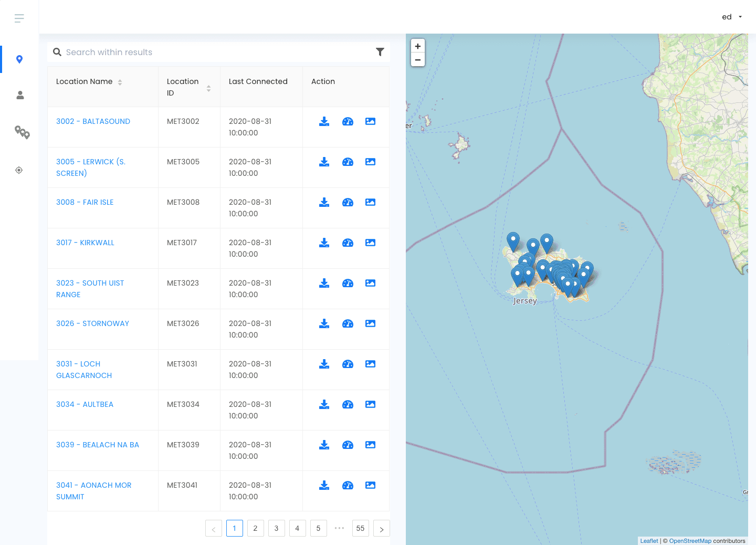Screen dimensions: 756x545
Task: Toggle sorting on the Location Name column
Action: click(x=120, y=82)
